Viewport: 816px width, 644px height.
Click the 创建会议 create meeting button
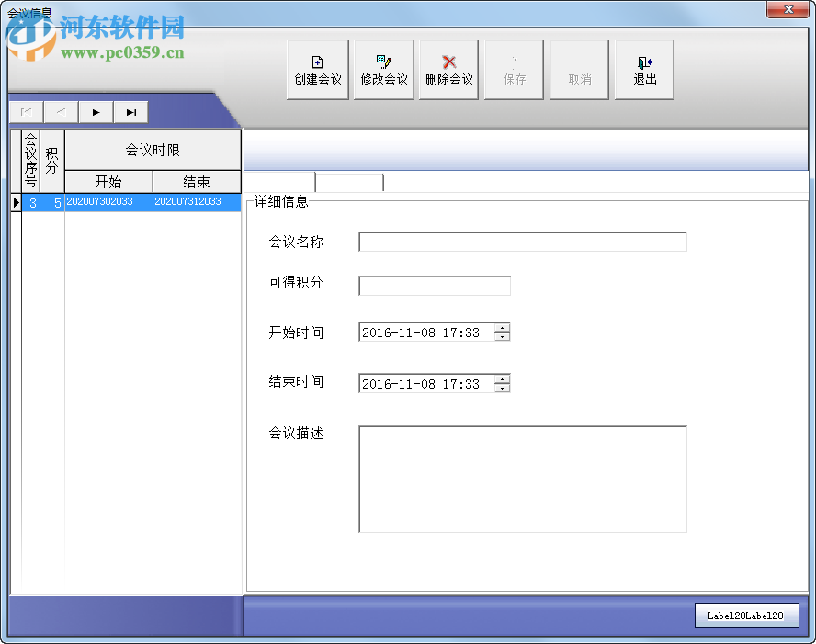[317, 70]
